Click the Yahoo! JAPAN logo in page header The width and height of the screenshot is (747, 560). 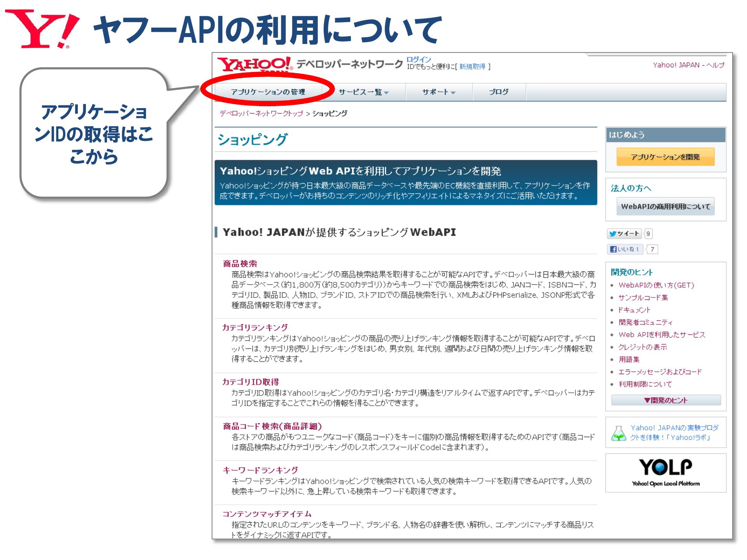[x=255, y=65]
